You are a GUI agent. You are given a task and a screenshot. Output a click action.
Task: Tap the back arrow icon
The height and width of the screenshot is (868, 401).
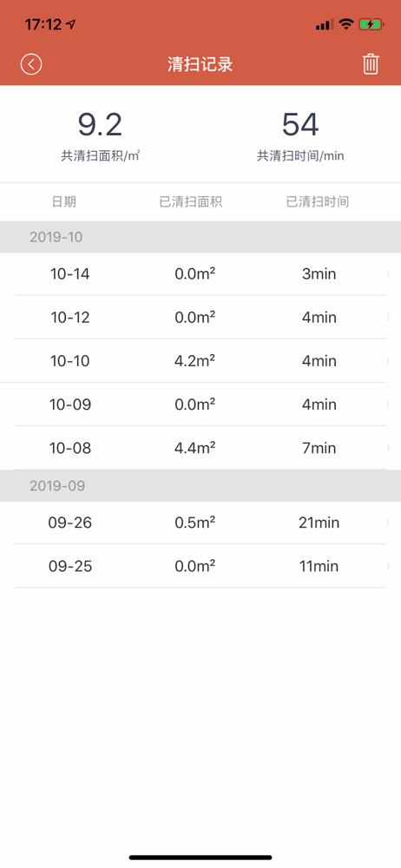(x=31, y=64)
